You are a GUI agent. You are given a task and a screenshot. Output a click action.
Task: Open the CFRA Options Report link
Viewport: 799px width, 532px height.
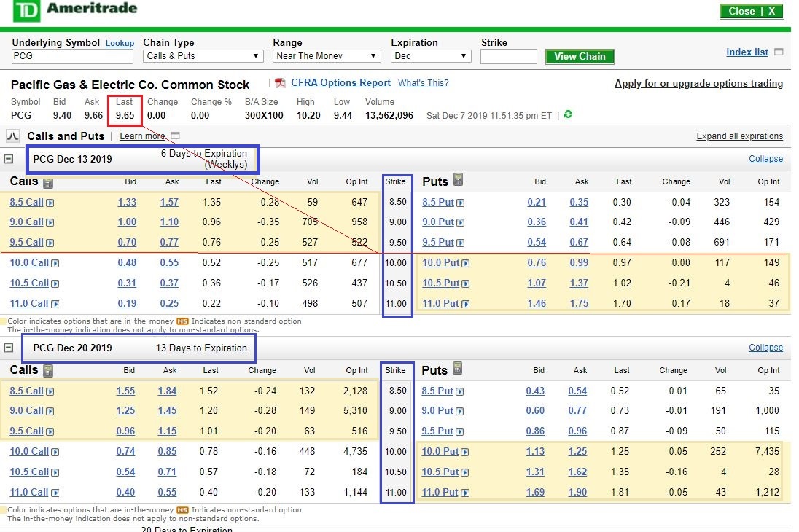click(x=340, y=83)
